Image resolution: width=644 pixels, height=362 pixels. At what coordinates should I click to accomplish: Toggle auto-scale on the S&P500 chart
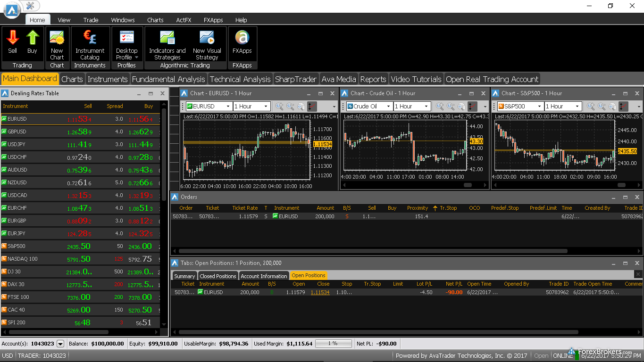pos(624,107)
